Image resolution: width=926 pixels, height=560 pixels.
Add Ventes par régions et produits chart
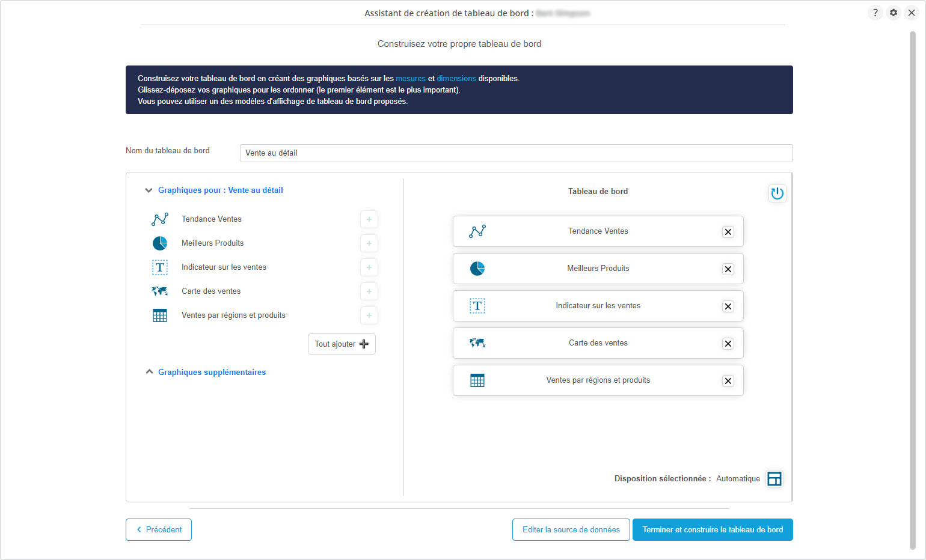[x=369, y=315]
